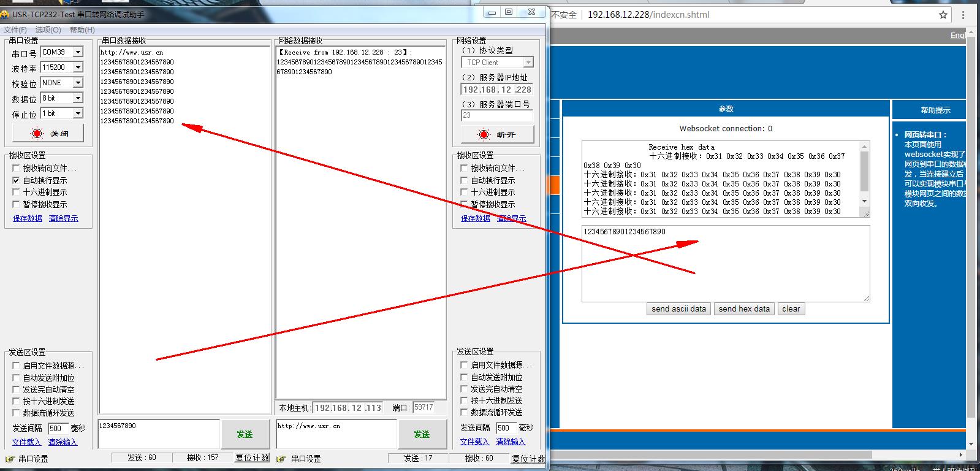The width and height of the screenshot is (980, 471).
Task: Click the server IP address field
Action: (496, 90)
